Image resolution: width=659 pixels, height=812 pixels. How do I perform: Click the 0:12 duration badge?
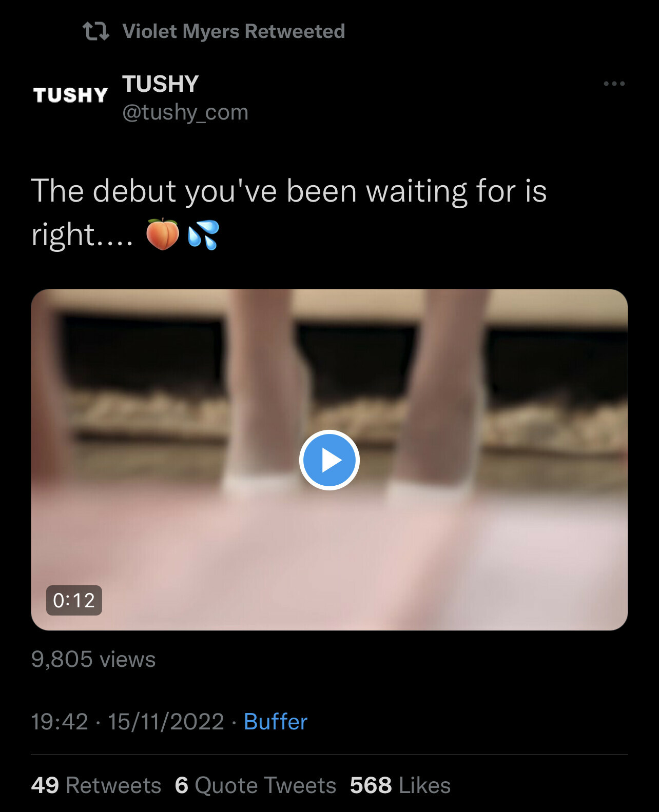click(74, 600)
